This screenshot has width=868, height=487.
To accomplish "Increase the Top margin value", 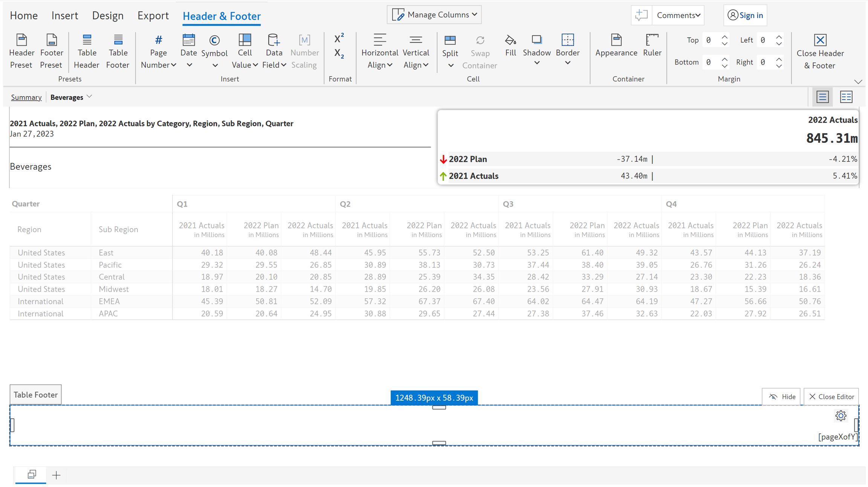I will (x=724, y=37).
